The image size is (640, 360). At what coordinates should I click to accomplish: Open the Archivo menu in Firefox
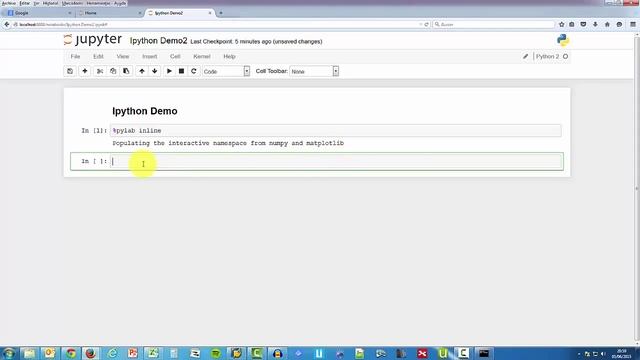tap(9, 3)
